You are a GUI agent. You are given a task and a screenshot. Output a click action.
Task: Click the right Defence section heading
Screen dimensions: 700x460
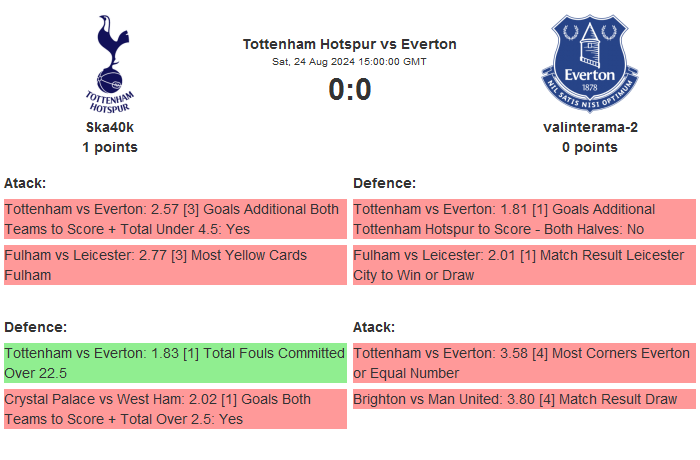pyautogui.click(x=384, y=183)
